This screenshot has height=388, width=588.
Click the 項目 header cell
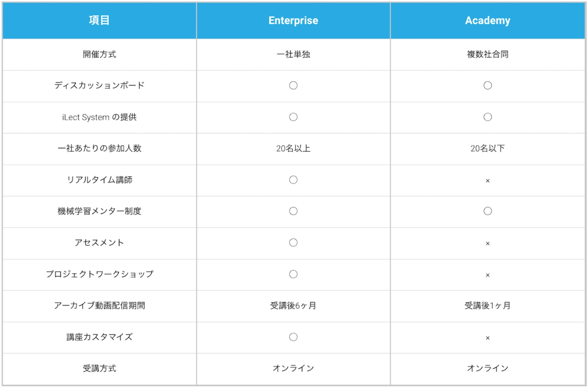point(99,20)
